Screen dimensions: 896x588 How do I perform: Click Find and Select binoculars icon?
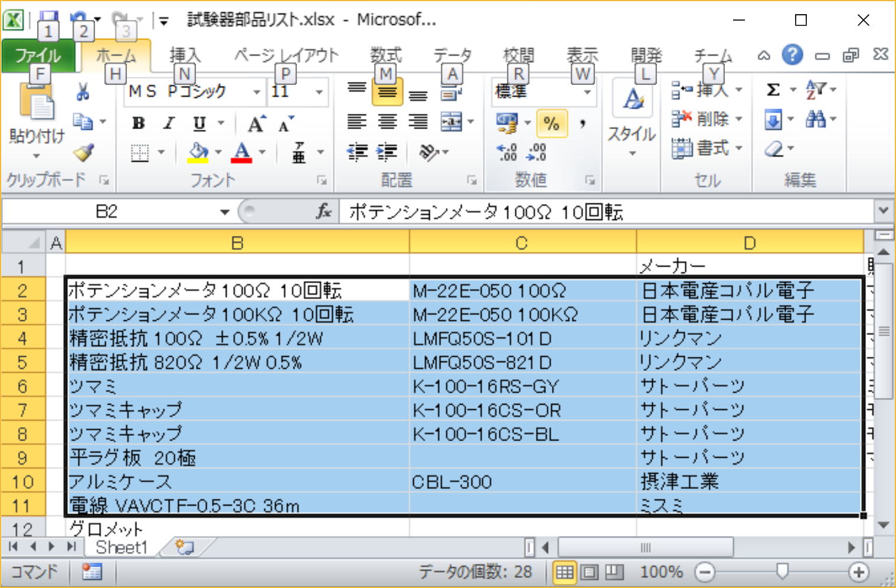coord(816,120)
